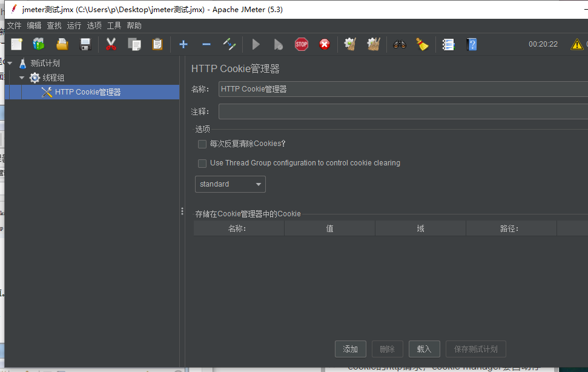Click the Shutdown red X icon
Screen dimensions: 588x372
tap(325, 44)
